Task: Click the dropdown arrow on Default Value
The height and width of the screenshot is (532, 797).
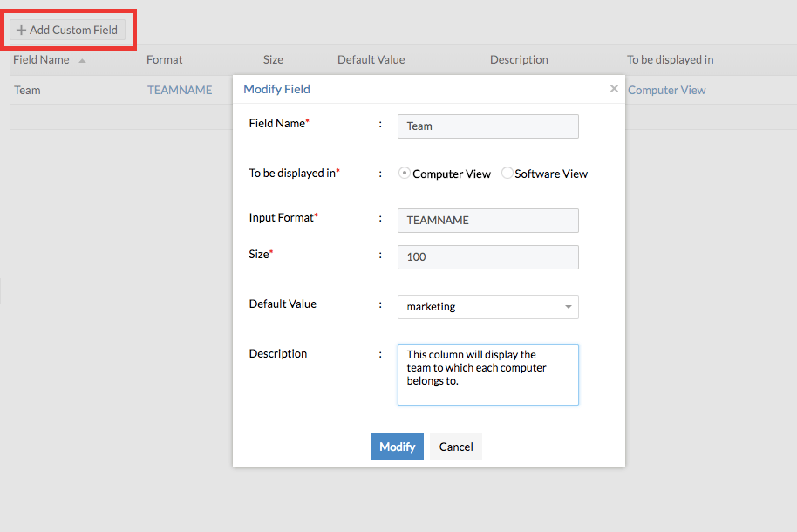Action: point(568,306)
